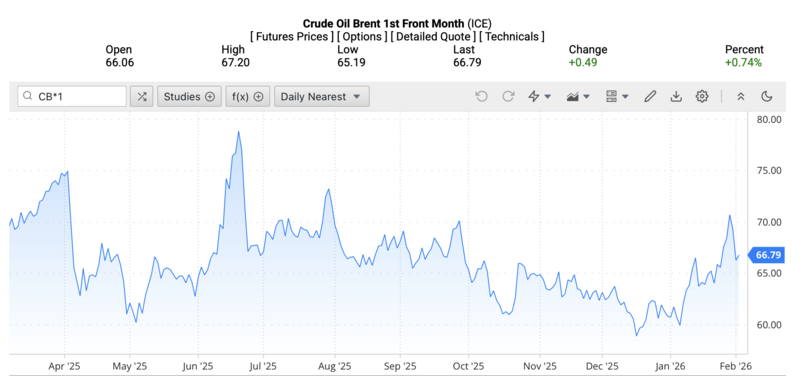Screen dimensions: 800x376
Task: Click the symbol search field containing CB*1
Action: pos(72,96)
